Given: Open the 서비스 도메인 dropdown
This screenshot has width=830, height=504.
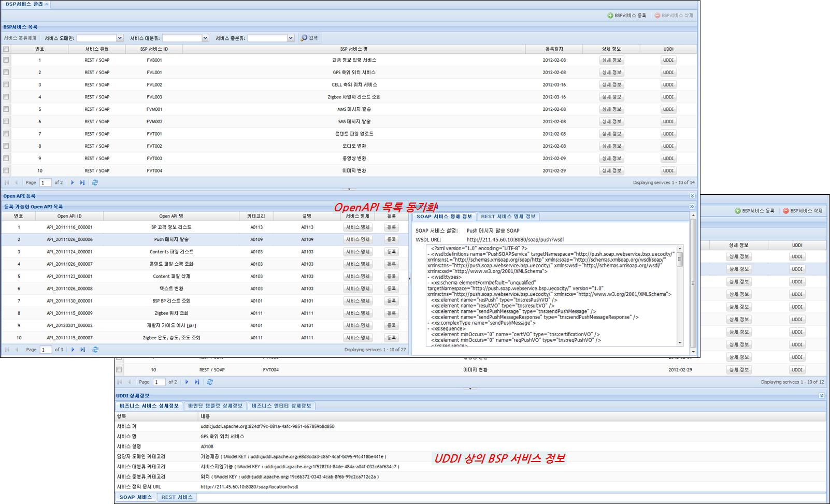Looking at the screenshot, I should point(120,38).
